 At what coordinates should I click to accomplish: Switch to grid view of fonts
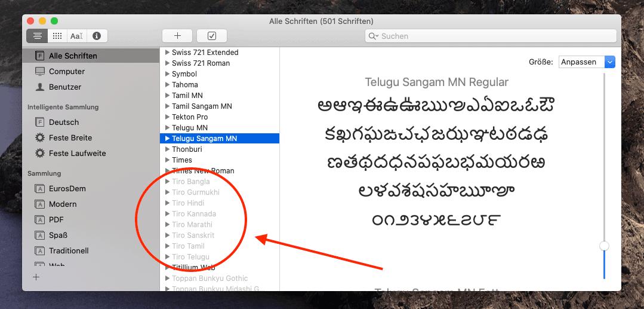[x=57, y=36]
